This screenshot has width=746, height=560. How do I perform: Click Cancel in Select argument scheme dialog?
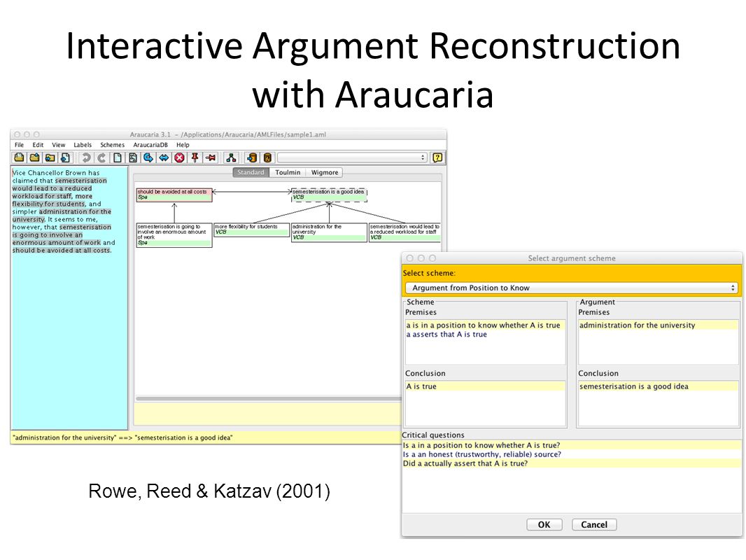pos(594,525)
